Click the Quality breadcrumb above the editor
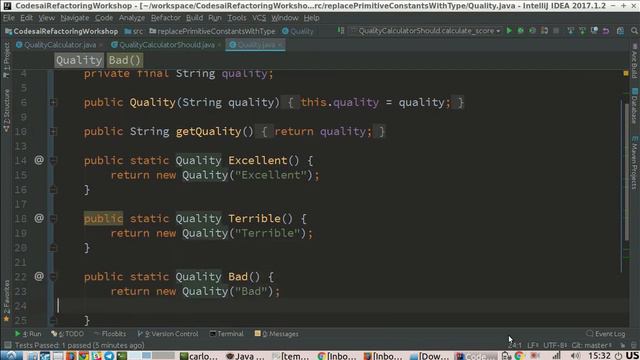 [79, 60]
